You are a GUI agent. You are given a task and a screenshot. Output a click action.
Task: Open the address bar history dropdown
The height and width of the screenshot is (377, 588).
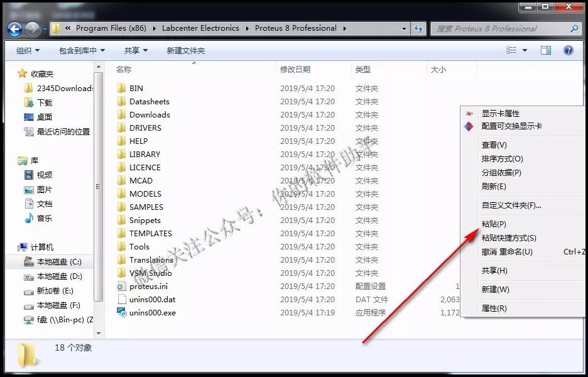404,28
